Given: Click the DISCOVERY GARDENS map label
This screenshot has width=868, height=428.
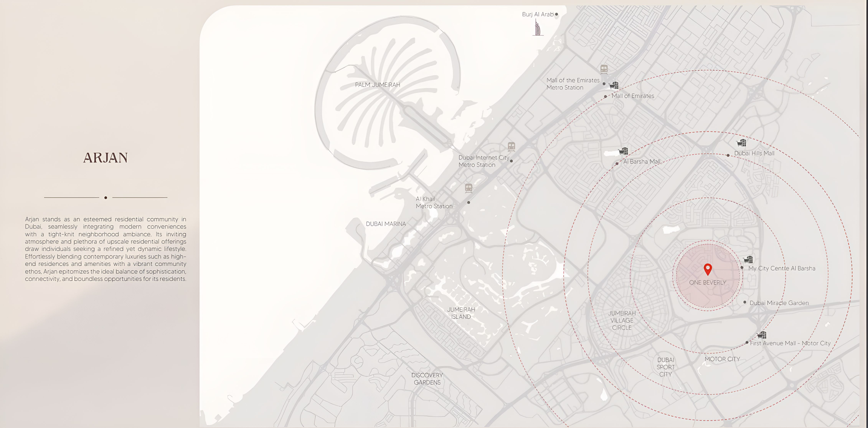Looking at the screenshot, I should pos(427,379).
